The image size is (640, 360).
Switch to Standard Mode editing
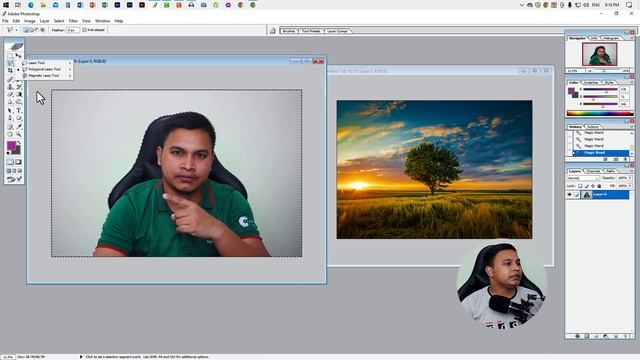point(10,162)
